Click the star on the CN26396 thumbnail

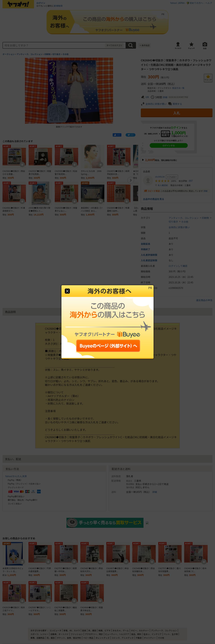[x=75, y=201]
